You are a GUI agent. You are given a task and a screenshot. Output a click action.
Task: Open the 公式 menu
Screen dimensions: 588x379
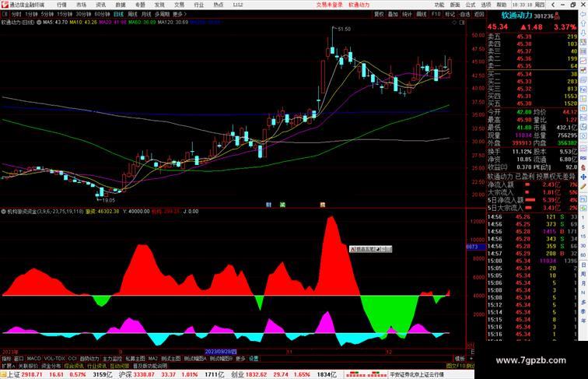pyautogui.click(x=471, y=5)
